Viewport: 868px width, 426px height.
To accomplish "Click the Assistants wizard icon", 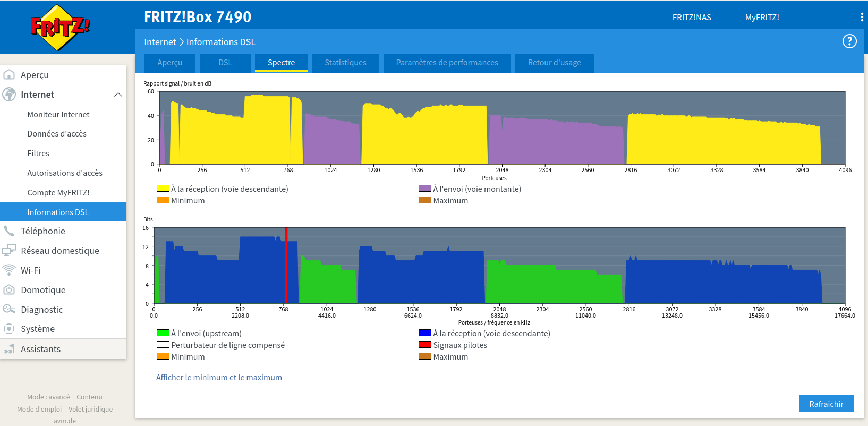I will [9, 349].
